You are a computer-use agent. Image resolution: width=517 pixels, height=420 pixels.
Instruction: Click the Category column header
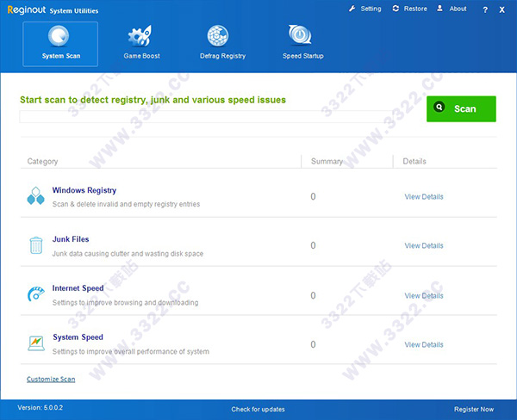pos(42,162)
